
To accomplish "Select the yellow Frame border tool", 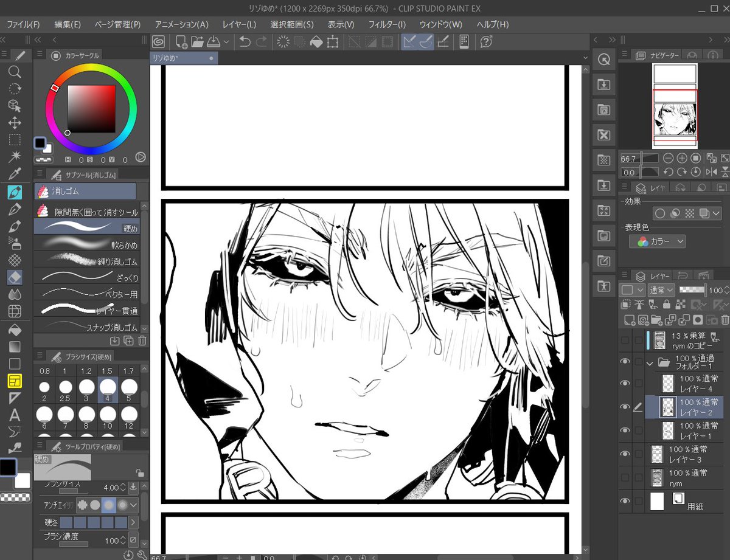I will point(15,381).
